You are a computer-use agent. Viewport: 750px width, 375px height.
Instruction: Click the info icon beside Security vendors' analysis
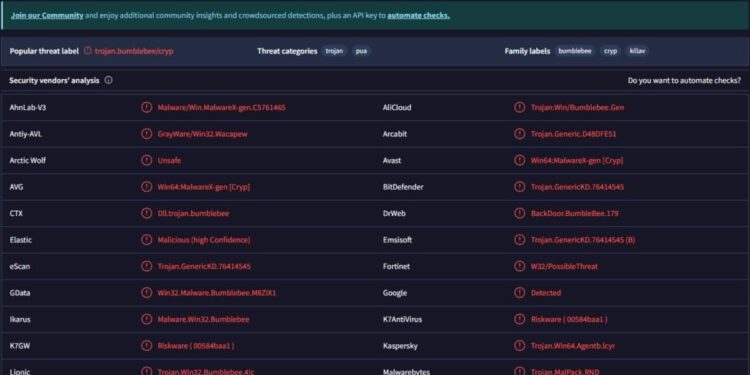(109, 80)
